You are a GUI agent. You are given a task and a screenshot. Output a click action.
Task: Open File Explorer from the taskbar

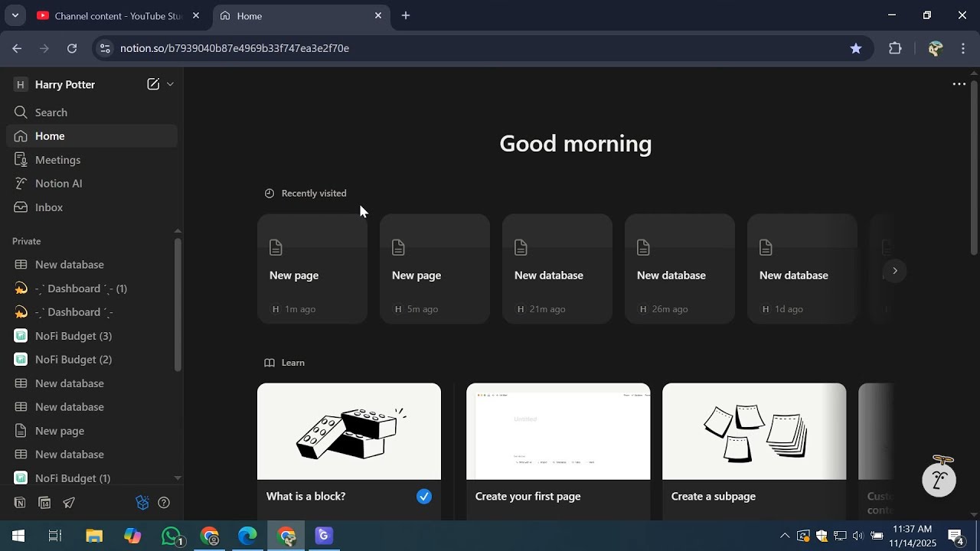[x=94, y=536]
